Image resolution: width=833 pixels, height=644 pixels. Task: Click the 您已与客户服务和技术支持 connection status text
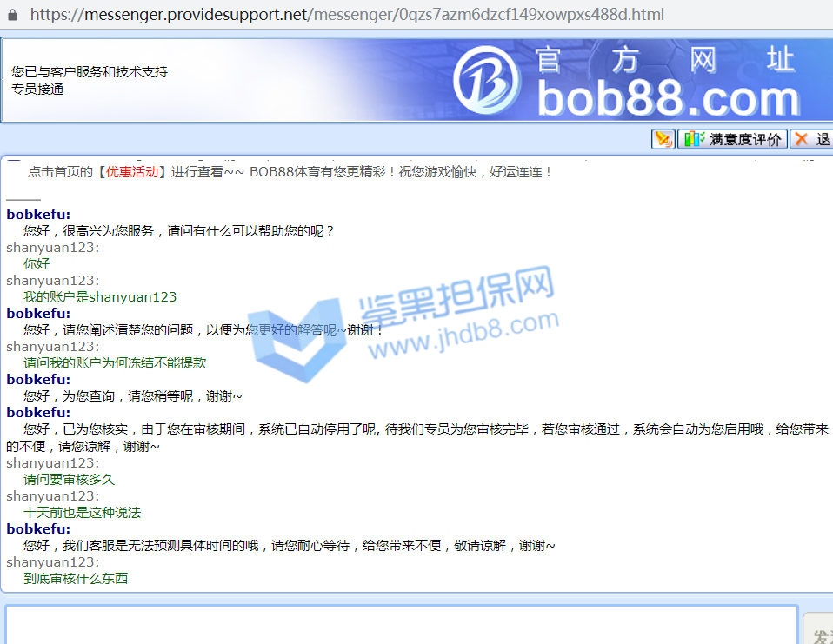(90, 72)
